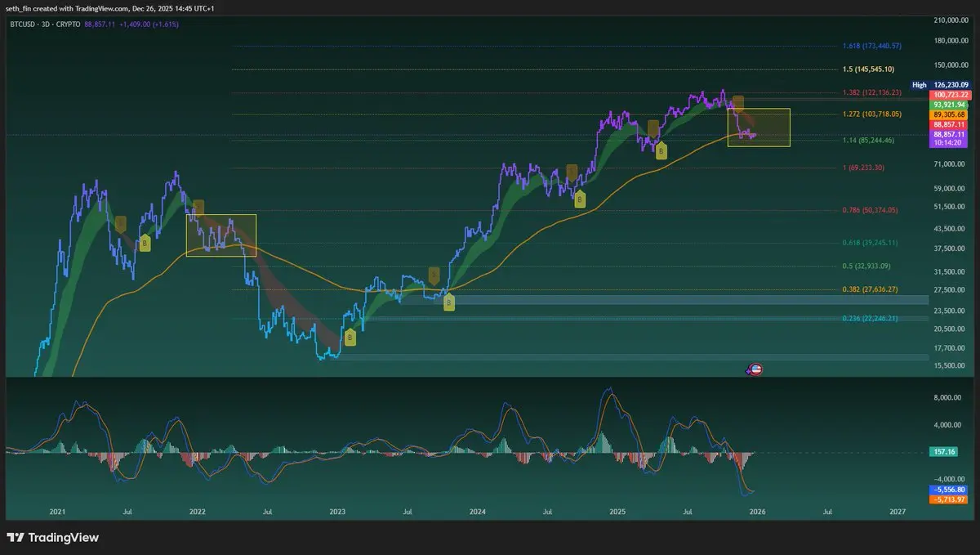Click the 23,500.00 price scale label
The width and height of the screenshot is (980, 555).
(951, 311)
